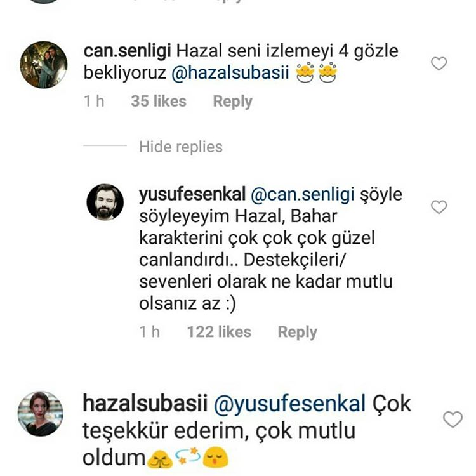
Task: Like the can.senligi comment with heart icon
Action: click(439, 63)
